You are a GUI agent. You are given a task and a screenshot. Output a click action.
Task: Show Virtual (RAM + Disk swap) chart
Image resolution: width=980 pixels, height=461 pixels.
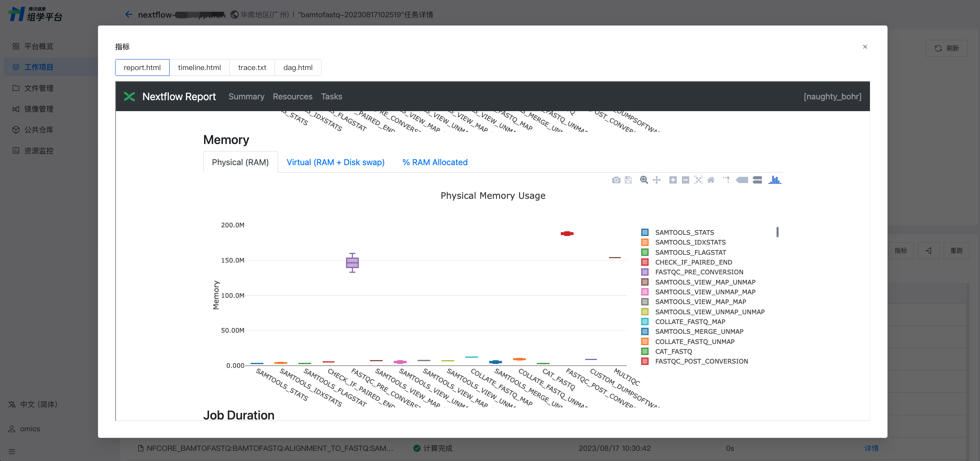tap(335, 162)
